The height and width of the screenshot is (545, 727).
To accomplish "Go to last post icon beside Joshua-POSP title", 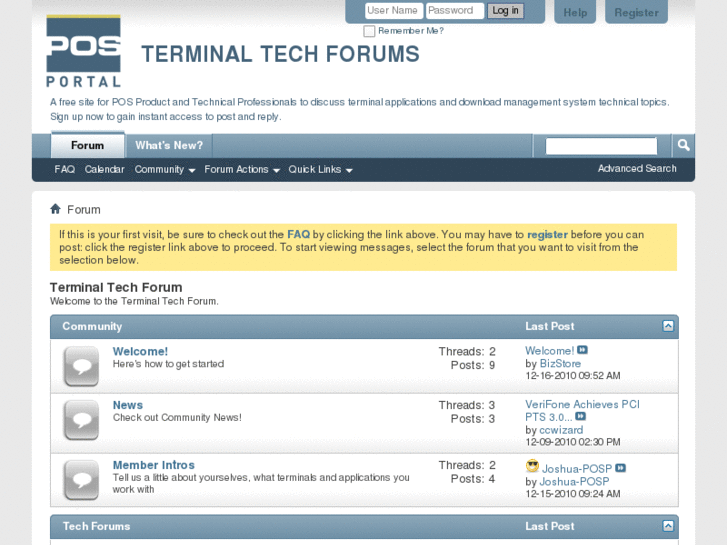I will [620, 468].
